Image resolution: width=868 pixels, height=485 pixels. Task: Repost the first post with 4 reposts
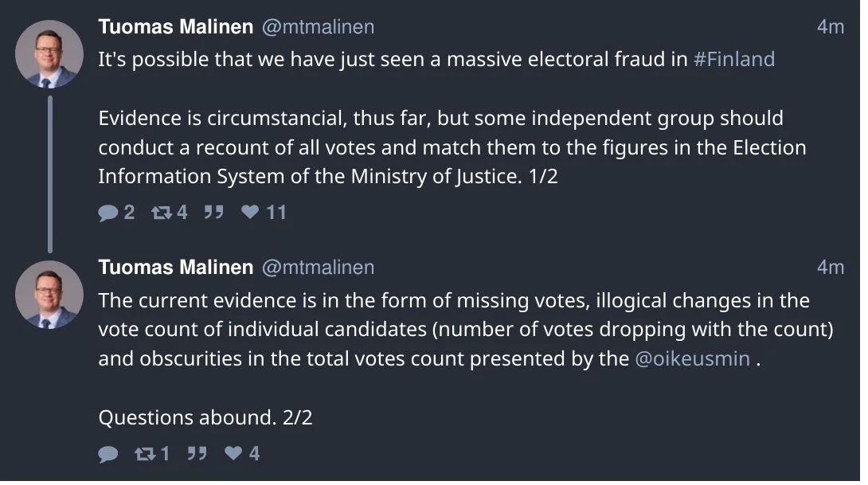[161, 213]
